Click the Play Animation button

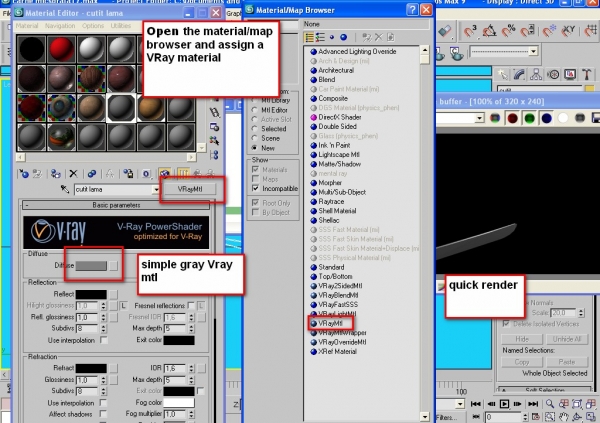(504, 404)
